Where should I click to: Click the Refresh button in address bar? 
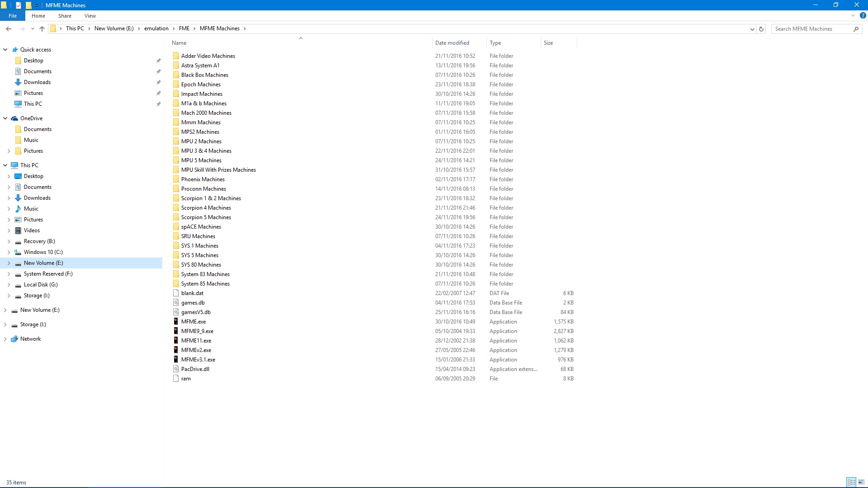point(761,29)
